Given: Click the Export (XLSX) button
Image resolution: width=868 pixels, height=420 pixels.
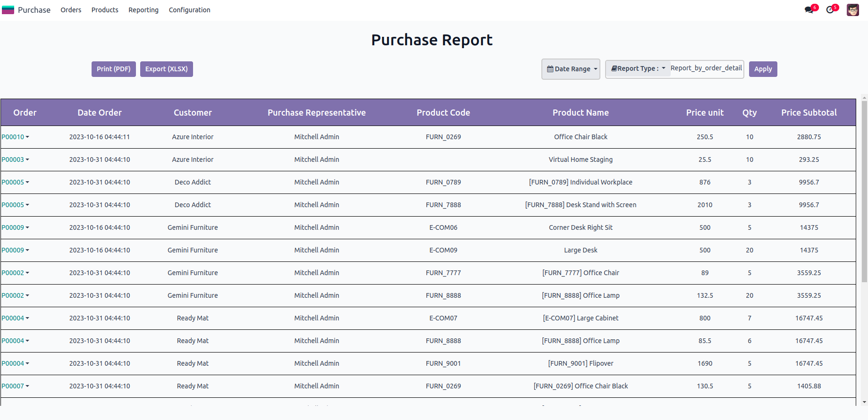Looking at the screenshot, I should coord(166,69).
